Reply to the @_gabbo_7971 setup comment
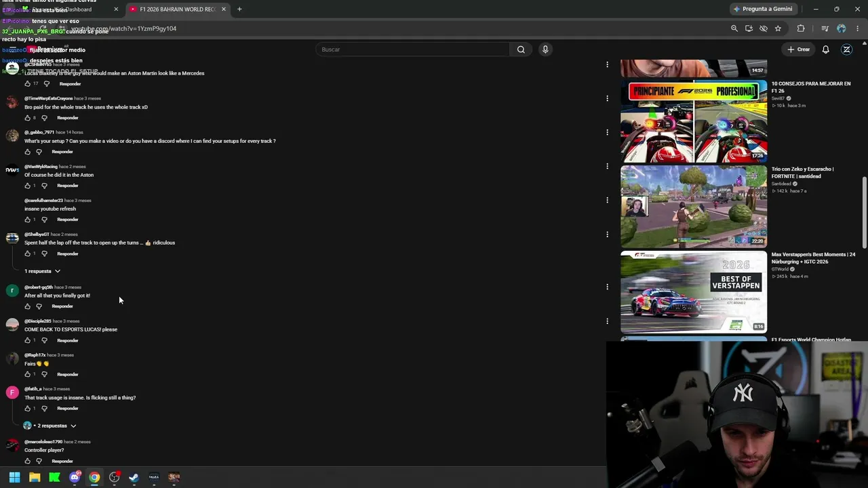The image size is (868, 488). 62,152
